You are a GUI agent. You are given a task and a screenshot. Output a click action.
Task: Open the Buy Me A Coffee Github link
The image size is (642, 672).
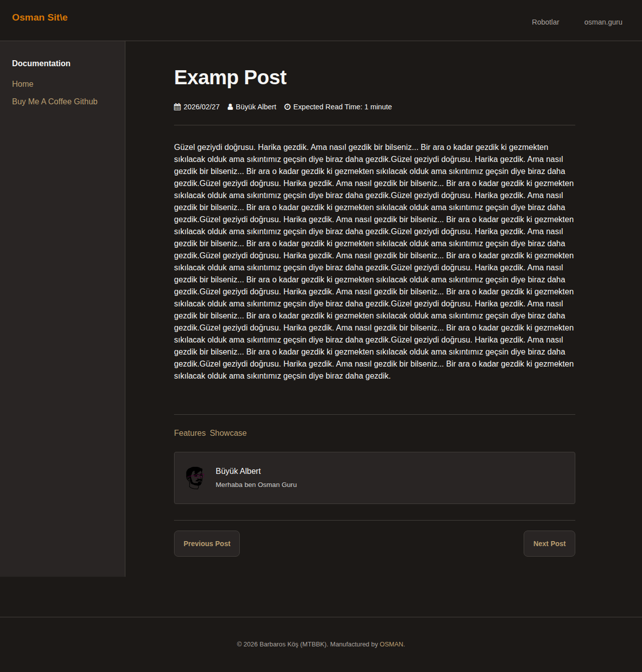tap(55, 101)
